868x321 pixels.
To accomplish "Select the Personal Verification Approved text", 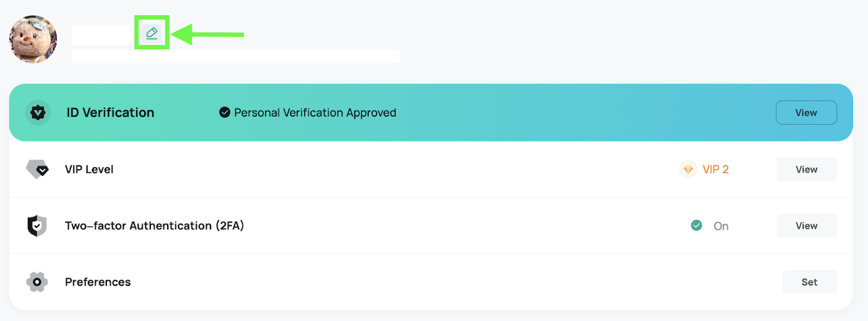I will (x=315, y=113).
